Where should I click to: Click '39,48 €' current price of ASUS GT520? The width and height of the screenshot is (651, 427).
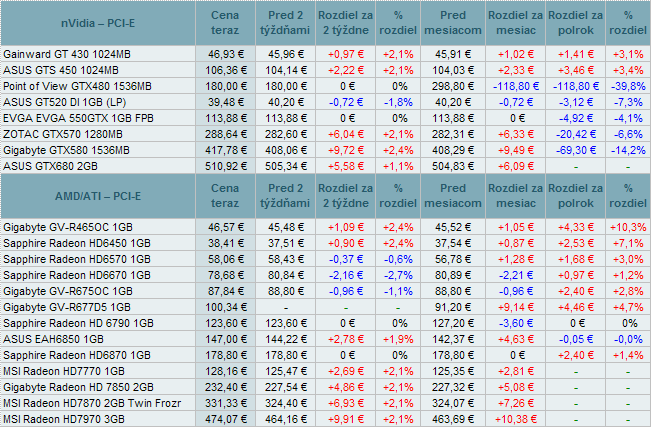tap(226, 102)
